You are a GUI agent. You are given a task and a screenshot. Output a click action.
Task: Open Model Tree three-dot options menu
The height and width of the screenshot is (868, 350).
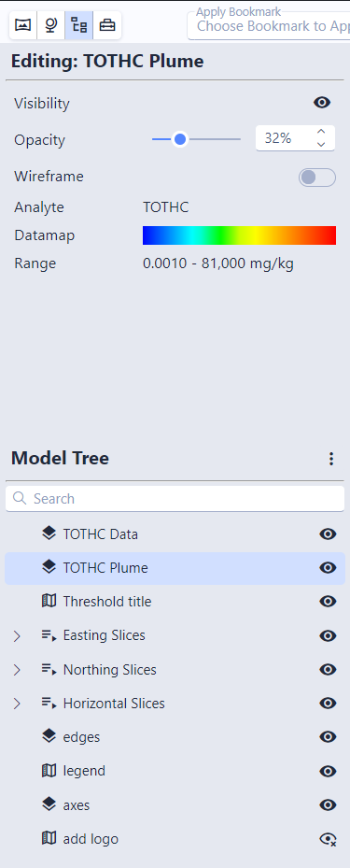pos(330,459)
